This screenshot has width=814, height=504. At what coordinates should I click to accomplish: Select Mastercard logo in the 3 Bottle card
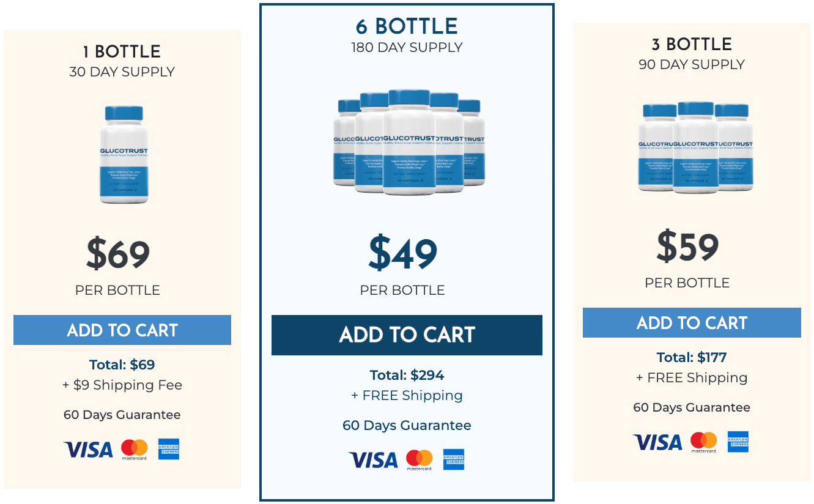(704, 442)
